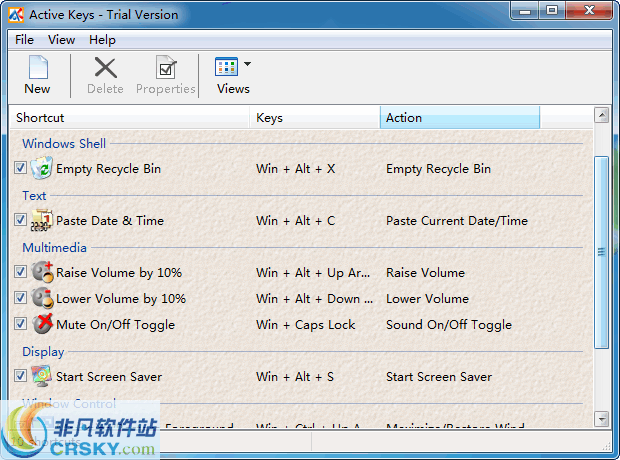The width and height of the screenshot is (620, 460).
Task: Click the Win + Alt + Up Ar... keys cell
Action: click(313, 273)
